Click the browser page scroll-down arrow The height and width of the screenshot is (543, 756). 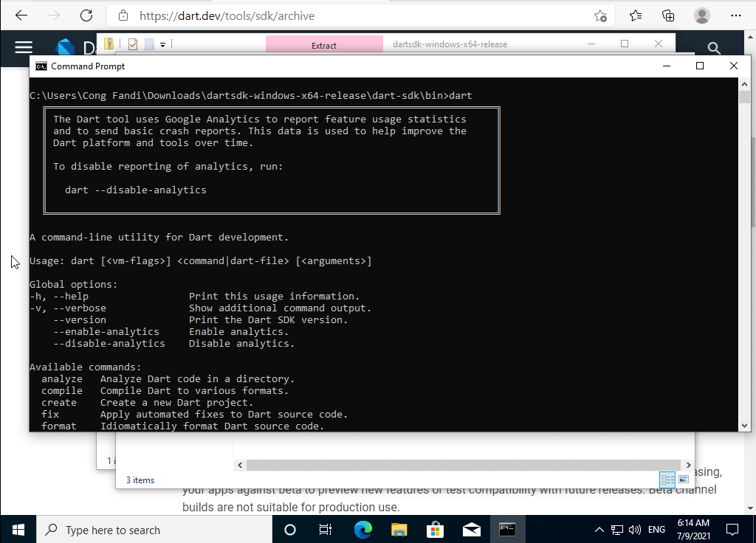point(750,508)
